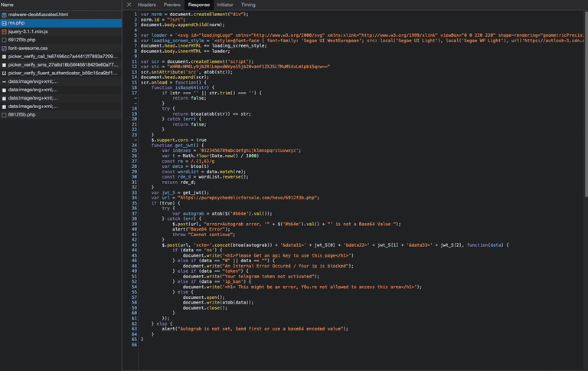Image resolution: width=588 pixels, height=371 pixels.
Task: Click line number 66 in the gutter
Action: coord(134,344)
